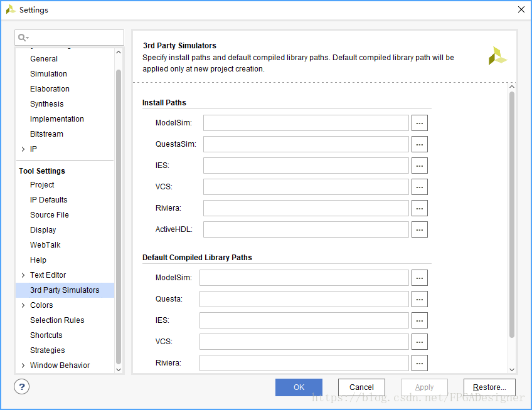
Task: Open the browse dialog for QuestaSim install path
Action: coord(419,144)
